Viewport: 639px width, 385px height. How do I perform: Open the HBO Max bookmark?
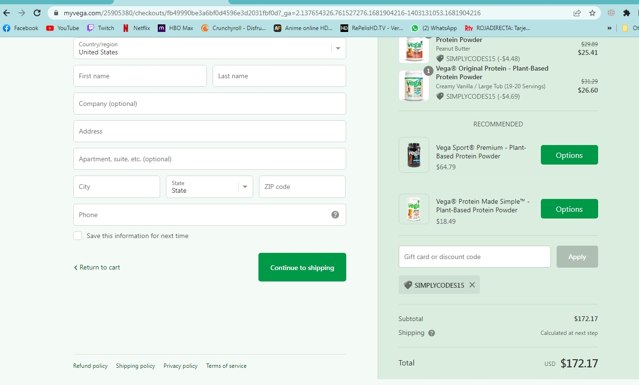[x=175, y=28]
